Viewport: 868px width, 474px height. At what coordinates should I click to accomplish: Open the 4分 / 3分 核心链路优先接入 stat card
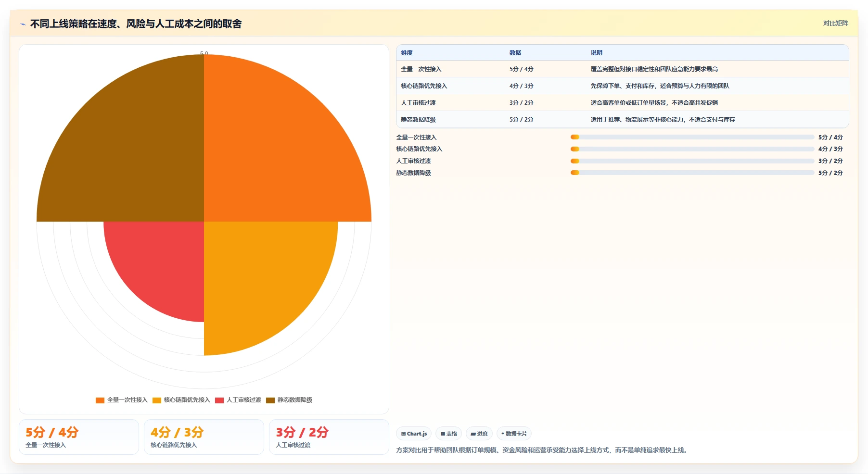point(204,437)
